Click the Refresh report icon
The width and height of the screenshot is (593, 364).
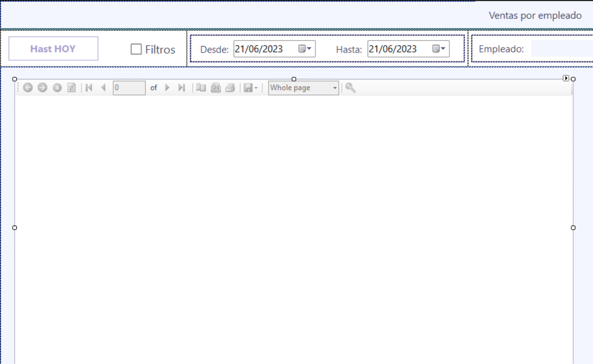[x=72, y=88]
